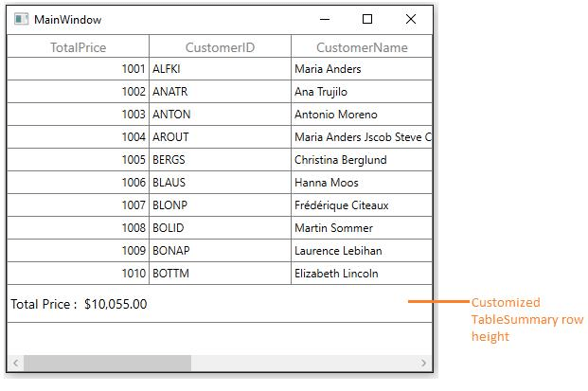
Task: Select the BLAUS customer ID cell
Action: (x=220, y=183)
